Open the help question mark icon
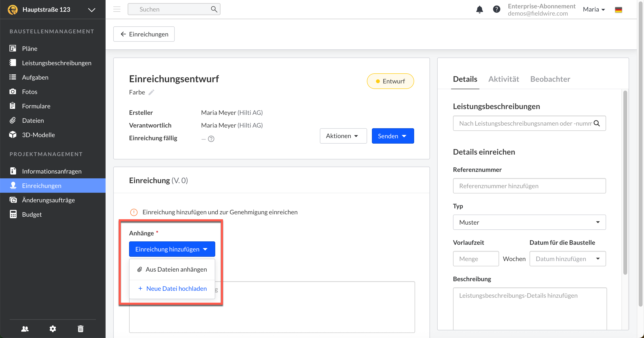The image size is (644, 338). [x=496, y=10]
